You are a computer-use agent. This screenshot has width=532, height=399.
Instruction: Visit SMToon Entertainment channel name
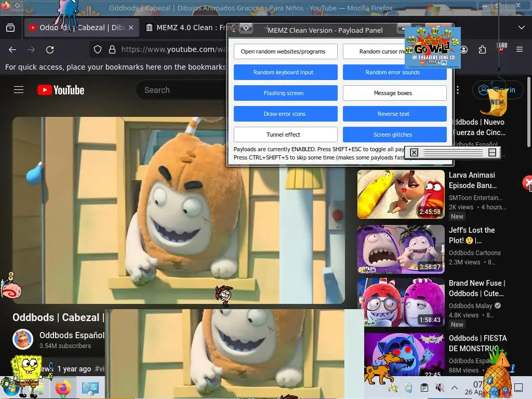coord(475,197)
